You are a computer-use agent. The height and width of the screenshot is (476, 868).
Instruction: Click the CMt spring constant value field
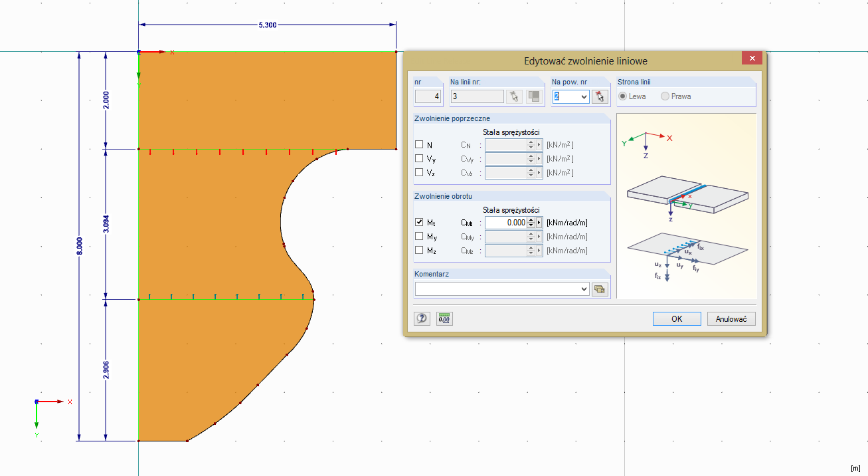[506, 223]
